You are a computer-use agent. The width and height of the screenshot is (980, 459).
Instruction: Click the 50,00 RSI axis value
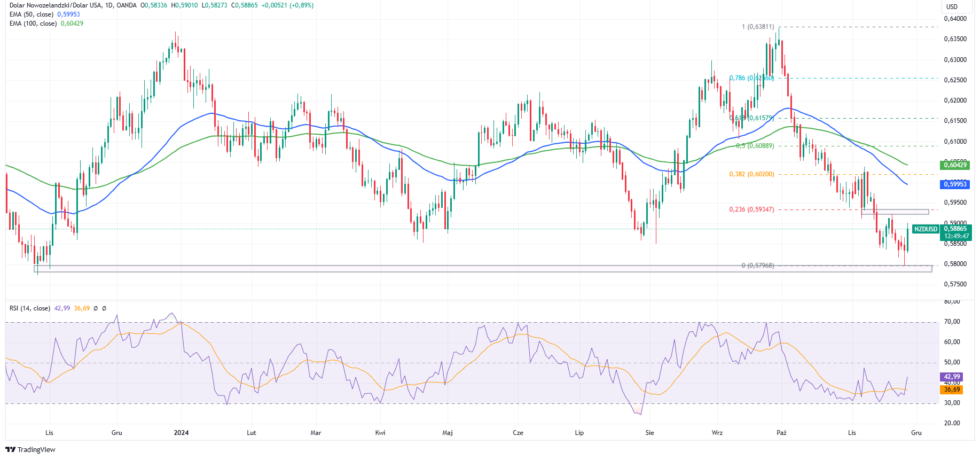(x=952, y=362)
